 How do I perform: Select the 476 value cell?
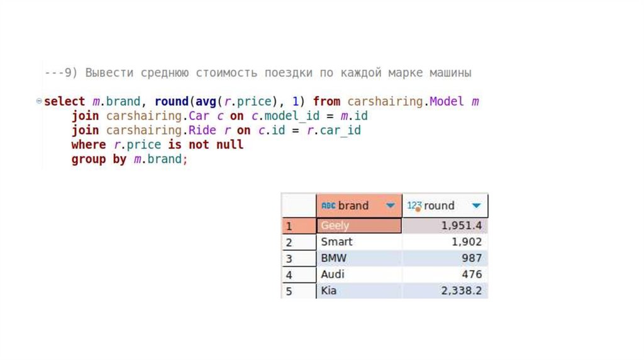click(x=445, y=274)
